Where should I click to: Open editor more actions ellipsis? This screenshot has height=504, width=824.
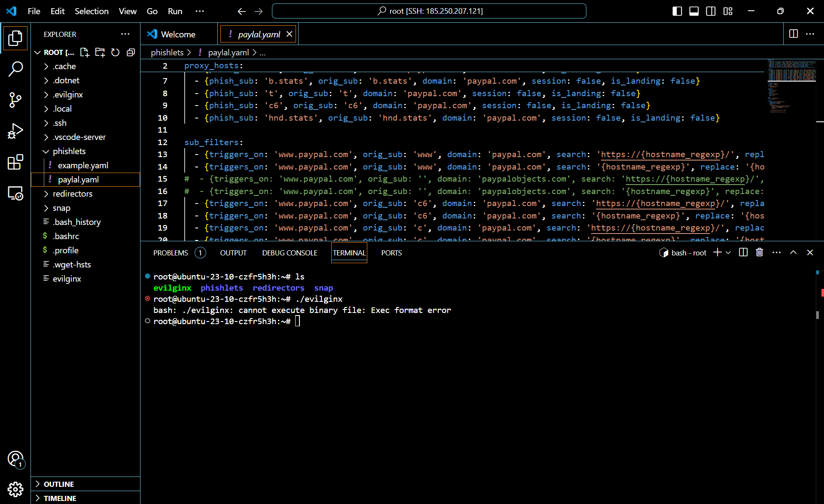pyautogui.click(x=810, y=33)
